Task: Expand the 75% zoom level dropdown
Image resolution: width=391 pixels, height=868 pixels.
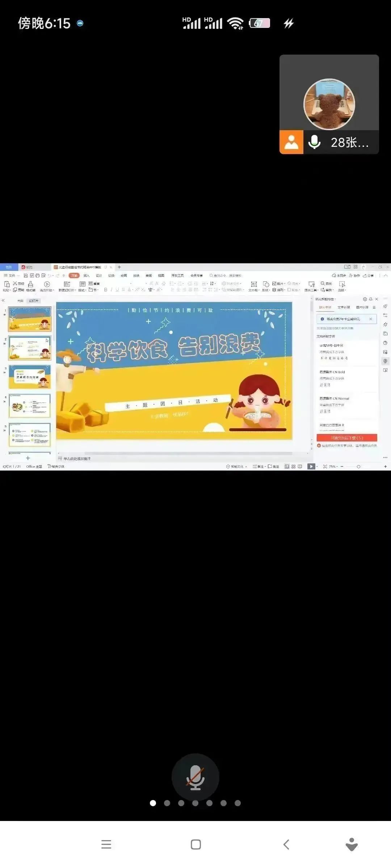Action: 333,467
